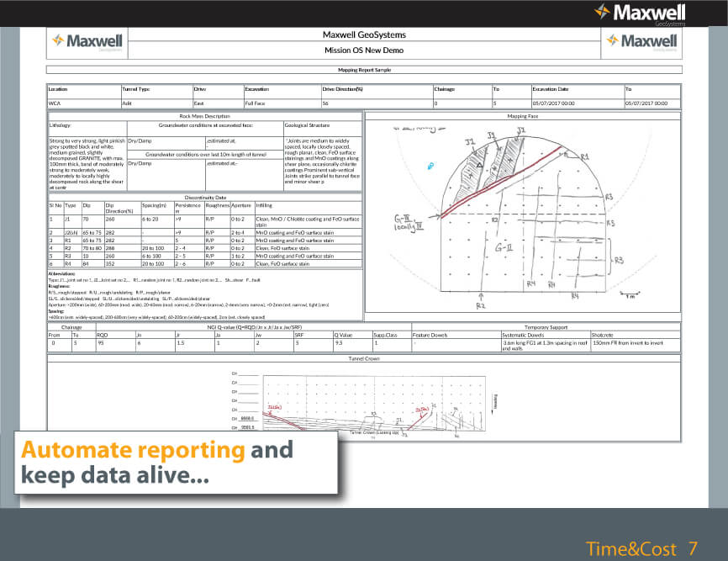
Task: Click the Maxwell logo in the black top banner
Action: tap(640, 14)
